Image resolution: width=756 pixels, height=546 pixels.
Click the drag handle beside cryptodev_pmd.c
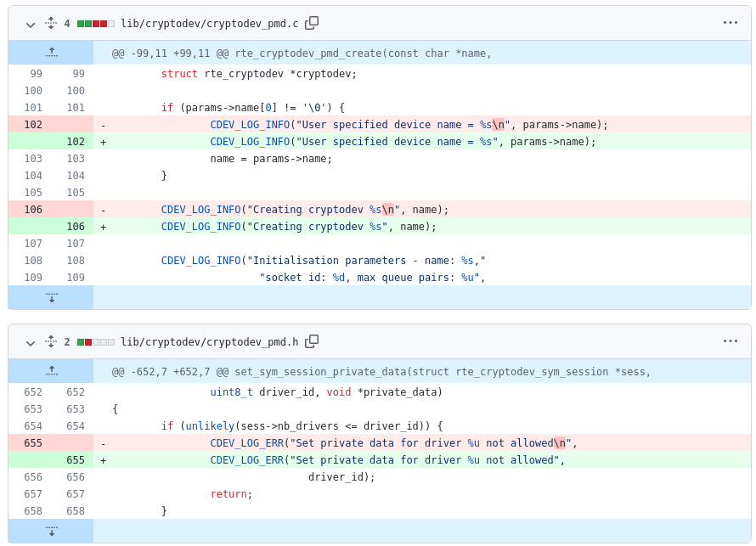coord(49,23)
